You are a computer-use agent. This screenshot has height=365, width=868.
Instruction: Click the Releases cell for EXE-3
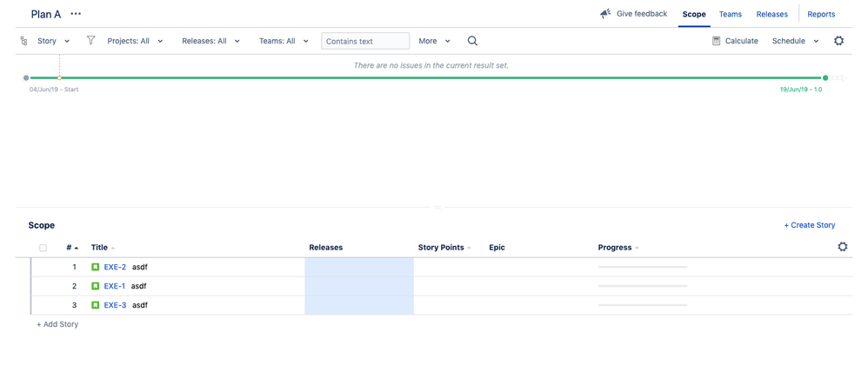(359, 305)
